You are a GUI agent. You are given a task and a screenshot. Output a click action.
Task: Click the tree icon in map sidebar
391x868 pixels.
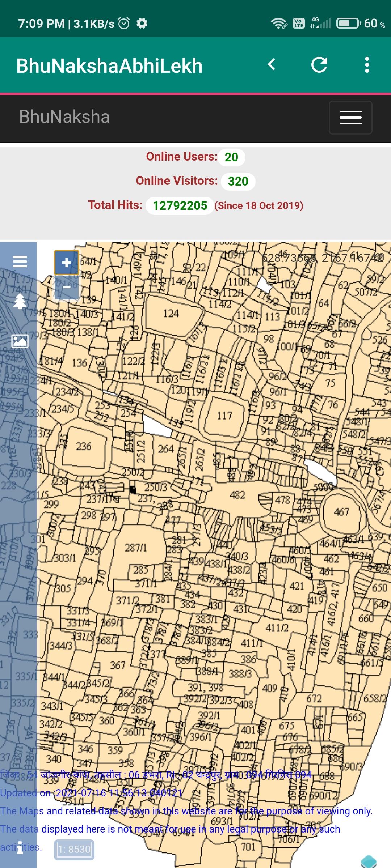pos(20,301)
